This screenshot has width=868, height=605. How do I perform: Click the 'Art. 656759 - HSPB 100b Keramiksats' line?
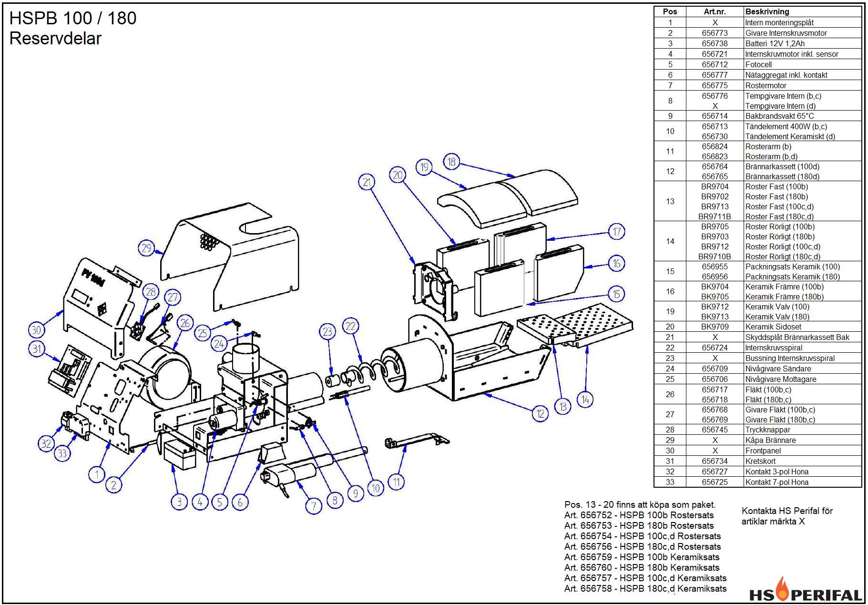(642, 557)
